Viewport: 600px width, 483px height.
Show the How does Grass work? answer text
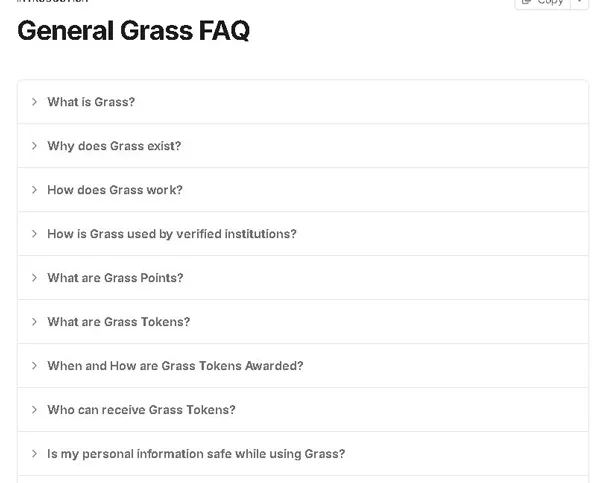tap(115, 190)
